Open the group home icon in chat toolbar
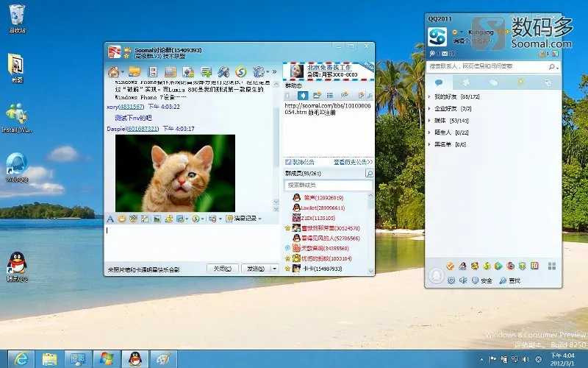588x368 pixels. pyautogui.click(x=113, y=71)
